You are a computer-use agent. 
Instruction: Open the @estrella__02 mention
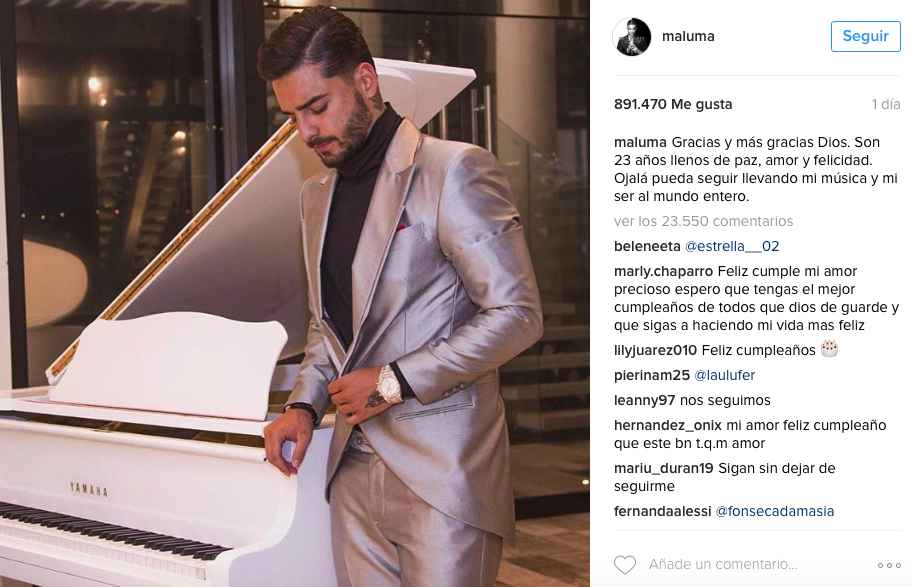point(732,246)
